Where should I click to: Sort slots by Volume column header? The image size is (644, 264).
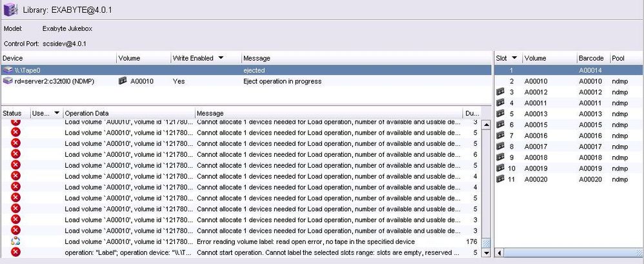pos(550,58)
